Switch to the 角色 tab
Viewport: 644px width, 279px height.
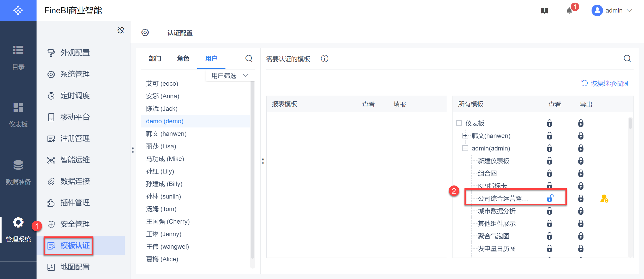[x=183, y=59]
